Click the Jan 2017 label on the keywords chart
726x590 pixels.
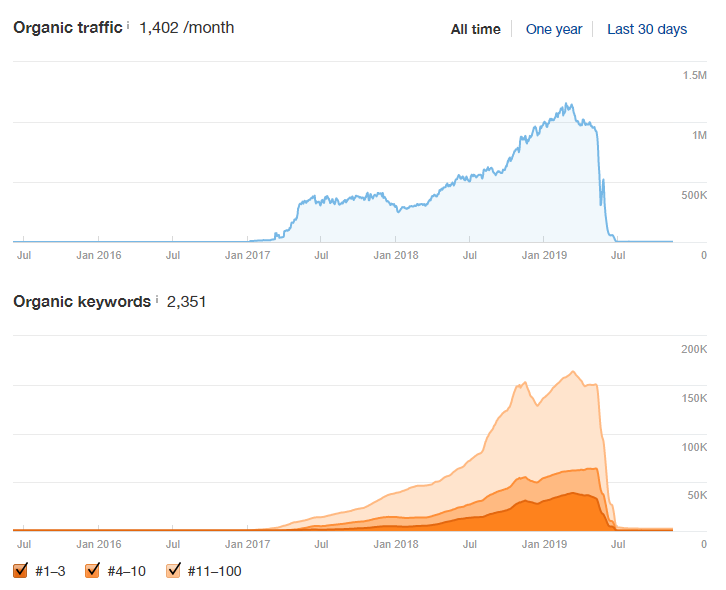(247, 544)
